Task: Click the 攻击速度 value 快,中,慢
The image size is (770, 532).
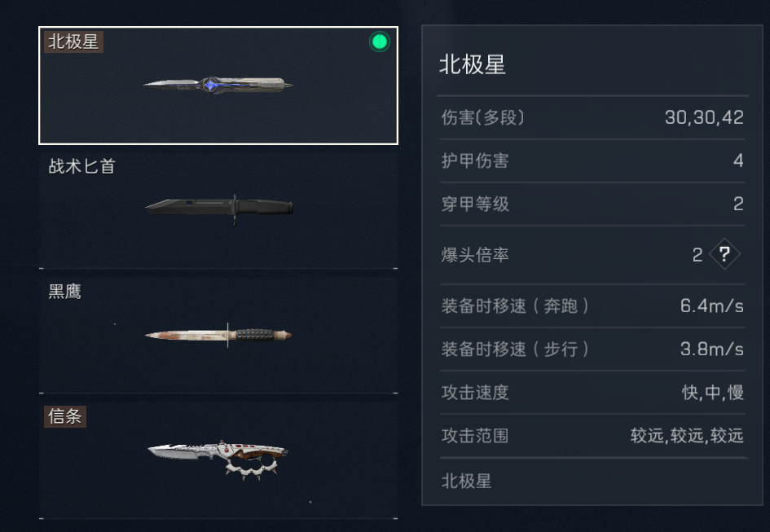Action: 712,393
